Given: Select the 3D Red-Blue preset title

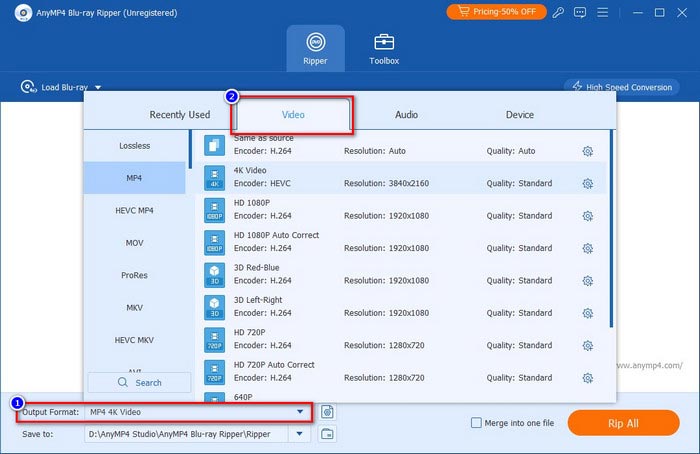Looking at the screenshot, I should [x=256, y=267].
